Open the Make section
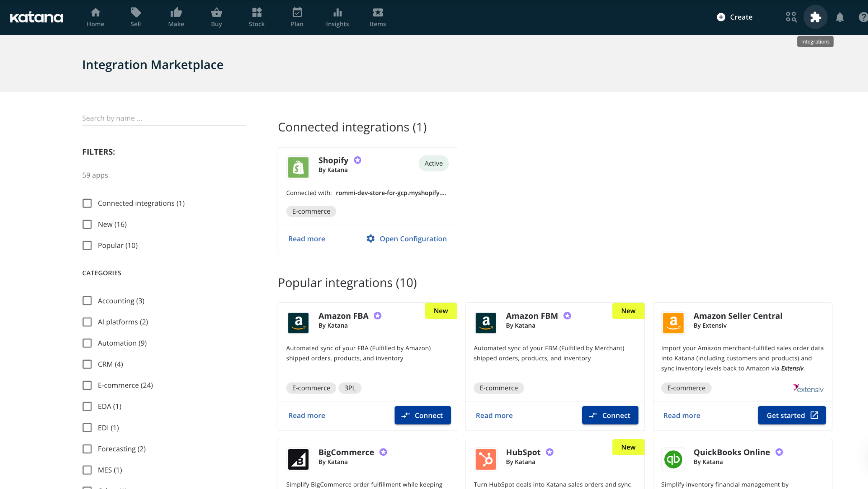868x489 pixels. (x=176, y=17)
